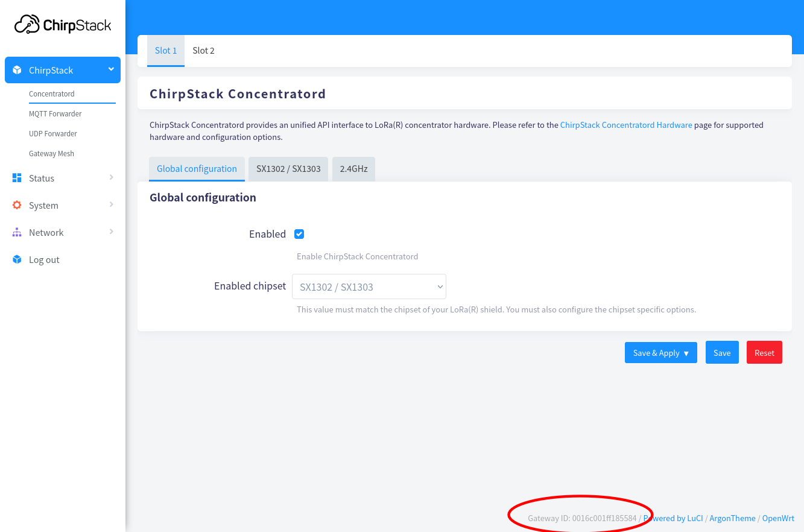The width and height of the screenshot is (804, 532).
Task: Click the System gear icon
Action: (17, 205)
